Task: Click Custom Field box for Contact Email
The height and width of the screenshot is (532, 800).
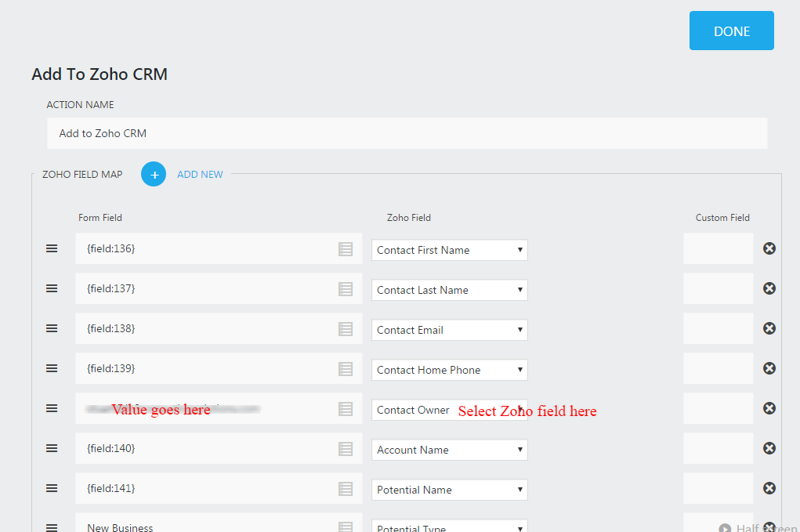Action: (x=718, y=328)
